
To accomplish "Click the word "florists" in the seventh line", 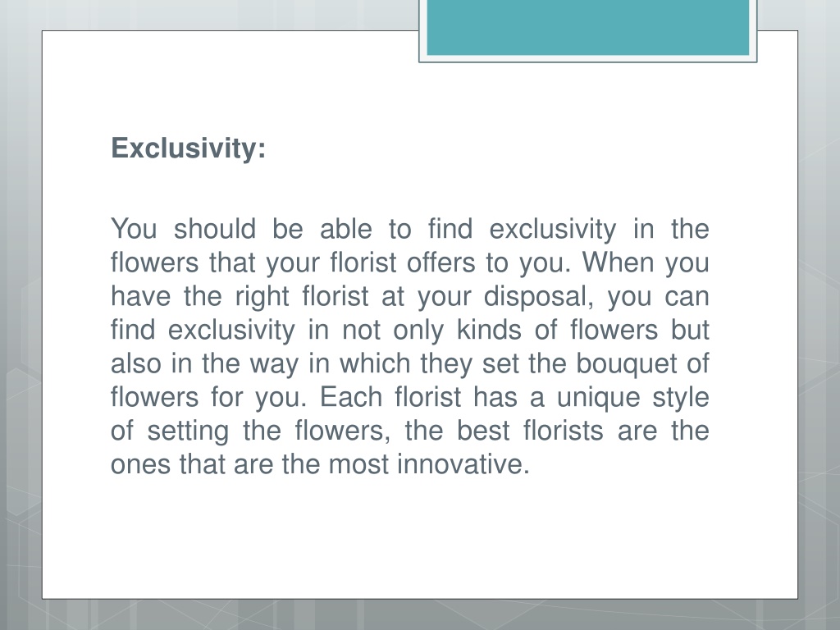I will click(563, 431).
